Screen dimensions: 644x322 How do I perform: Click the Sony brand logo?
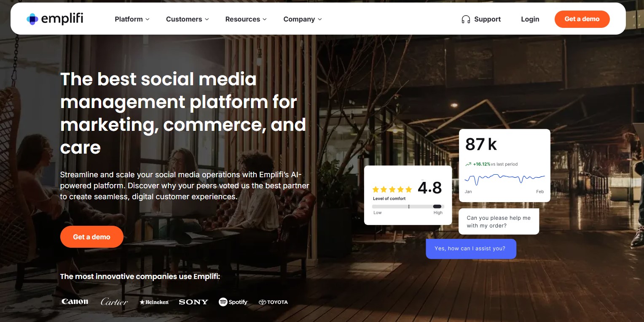193,302
